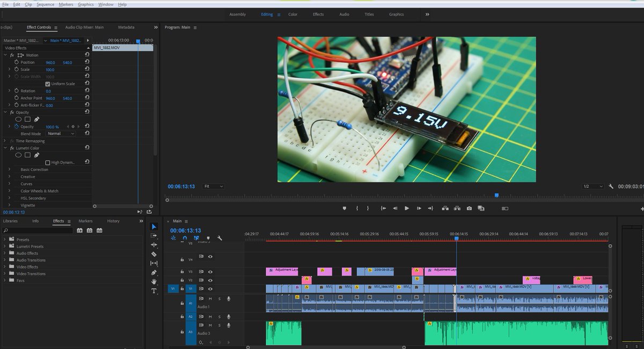Open the Graphics menu
This screenshot has height=349, width=644.
coord(86,4)
